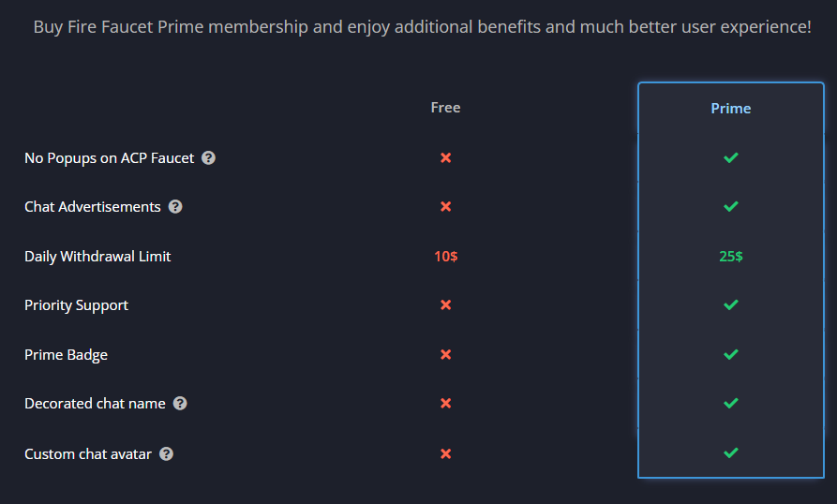837x504 pixels.
Task: Click the Prime Badge feature label
Action: click(67, 355)
